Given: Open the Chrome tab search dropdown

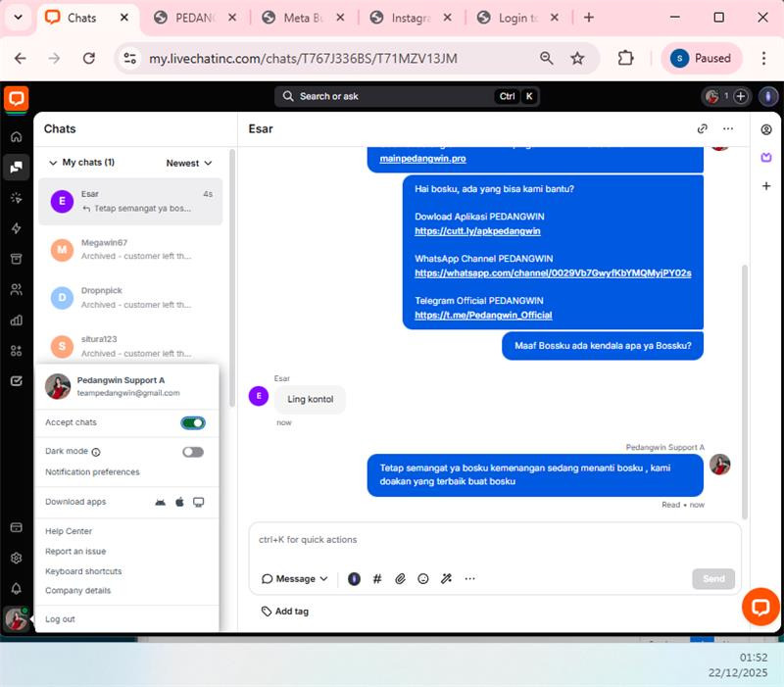Looking at the screenshot, I should [18, 18].
